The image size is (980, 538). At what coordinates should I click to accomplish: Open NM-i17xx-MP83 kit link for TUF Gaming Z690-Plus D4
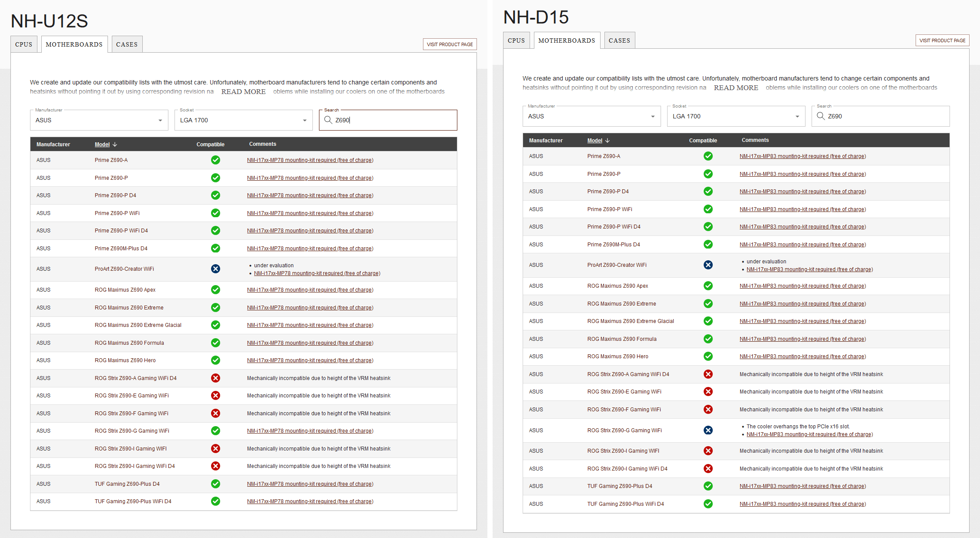coord(803,486)
